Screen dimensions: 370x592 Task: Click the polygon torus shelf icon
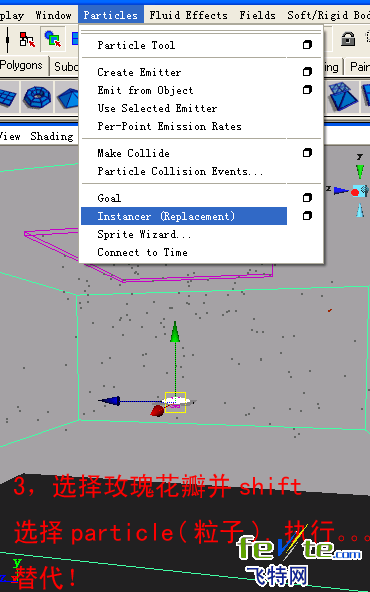pyautogui.click(x=37, y=97)
